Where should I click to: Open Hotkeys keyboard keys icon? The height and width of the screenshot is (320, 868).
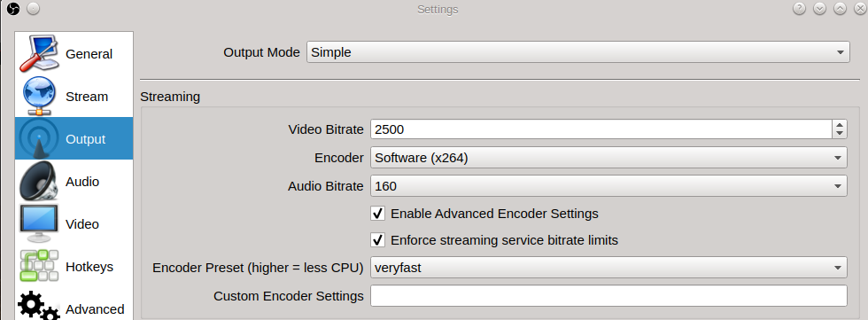[39, 266]
